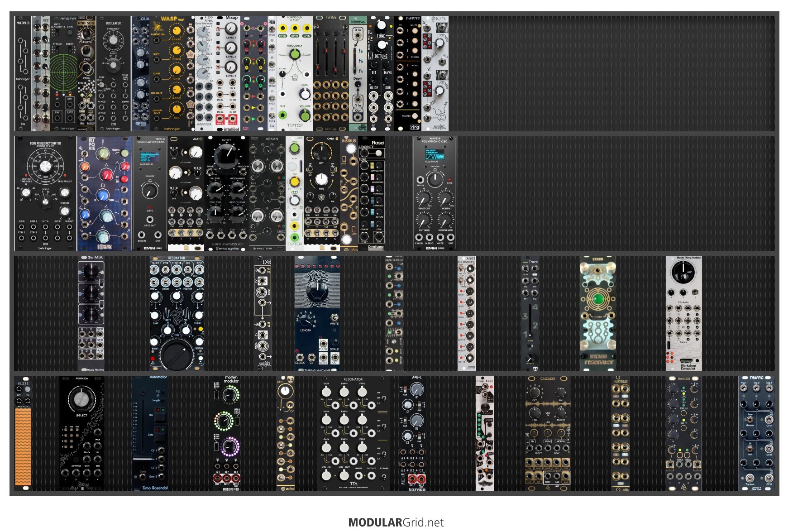
Task: Click the Clock jack on Turing Machine
Action: point(300,357)
